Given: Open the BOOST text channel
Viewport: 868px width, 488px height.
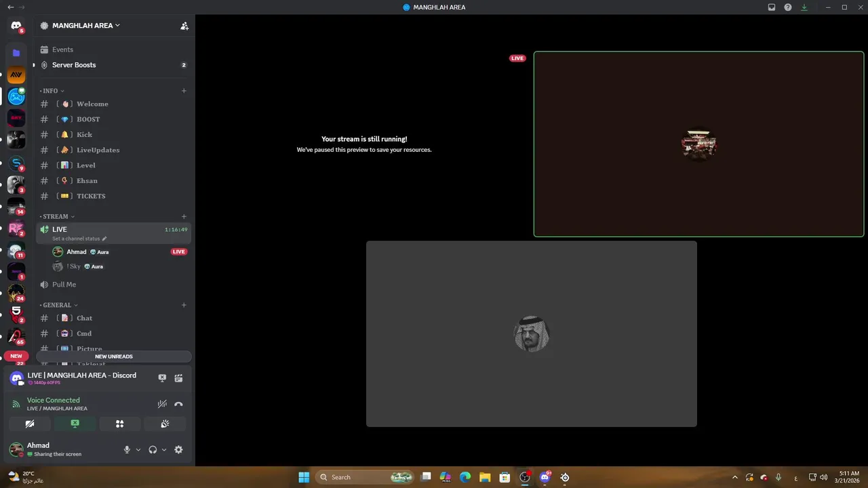Looking at the screenshot, I should tap(113, 119).
